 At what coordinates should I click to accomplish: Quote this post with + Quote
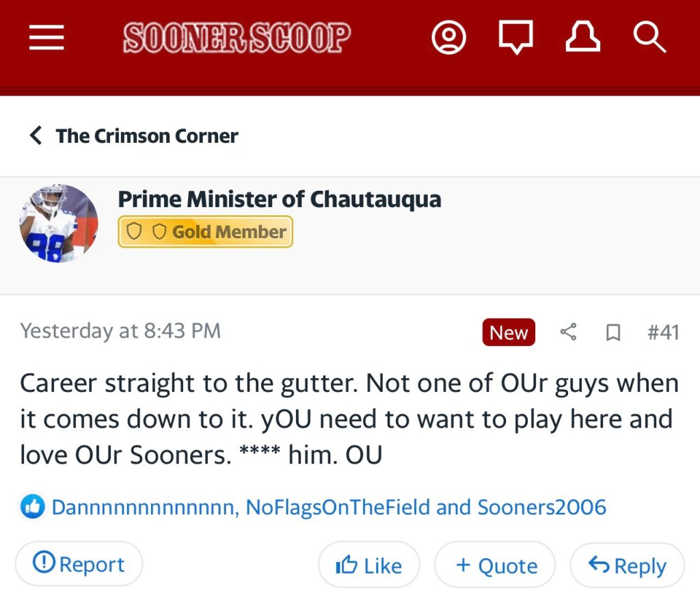tap(496, 565)
